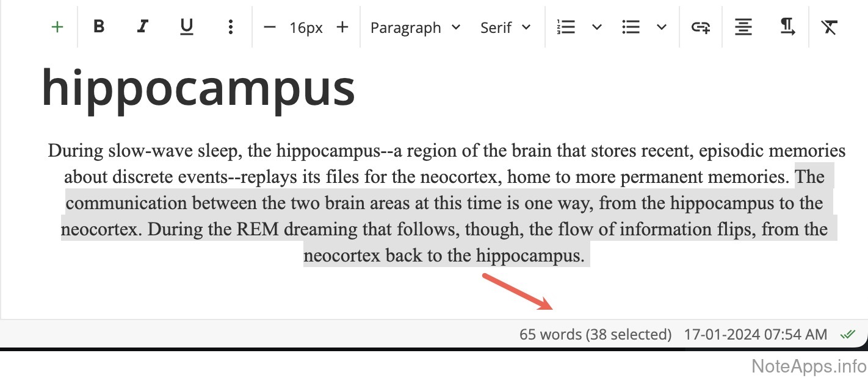
Task: Increase font size with plus button
Action: 342,27
